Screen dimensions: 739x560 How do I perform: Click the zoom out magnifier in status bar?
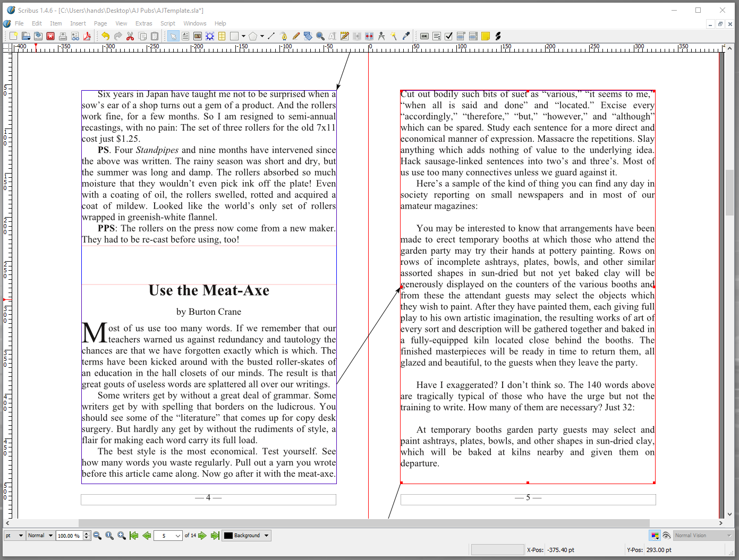tap(97, 536)
